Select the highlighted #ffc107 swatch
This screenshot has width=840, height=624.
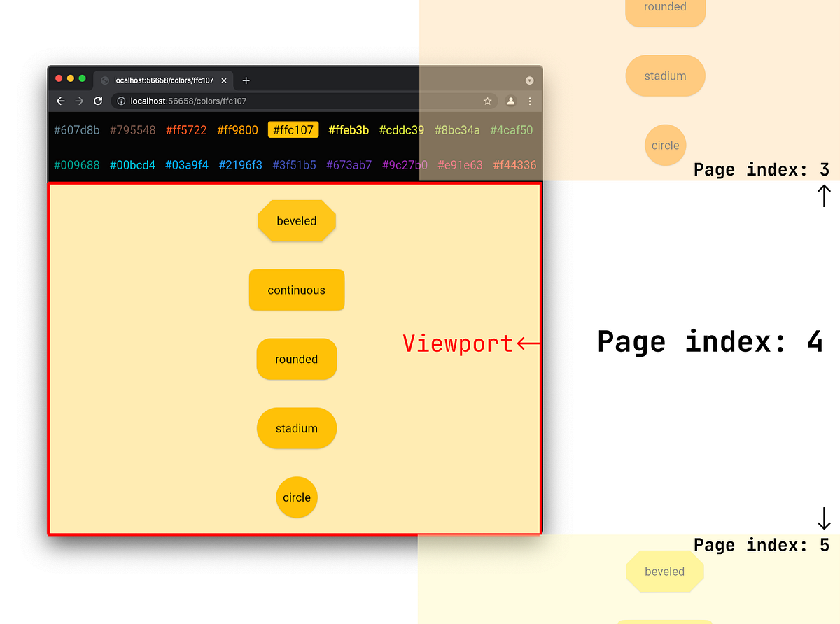coord(293,129)
